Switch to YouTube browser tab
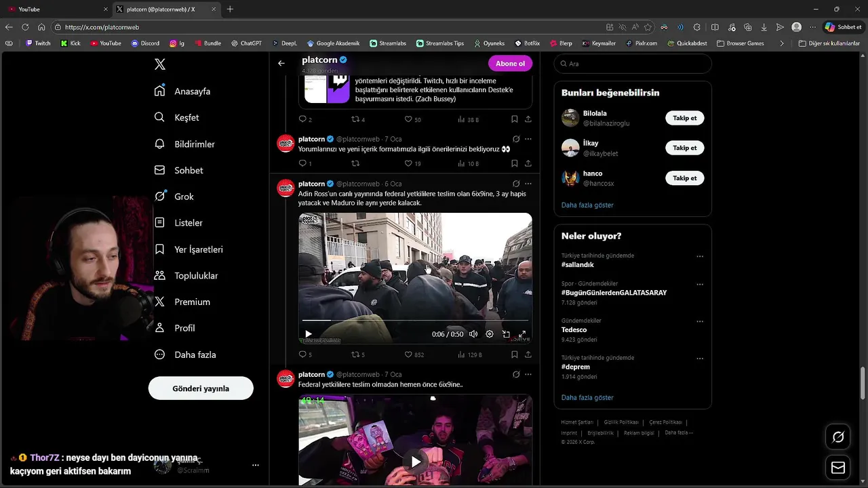This screenshot has width=868, height=488. (57, 9)
